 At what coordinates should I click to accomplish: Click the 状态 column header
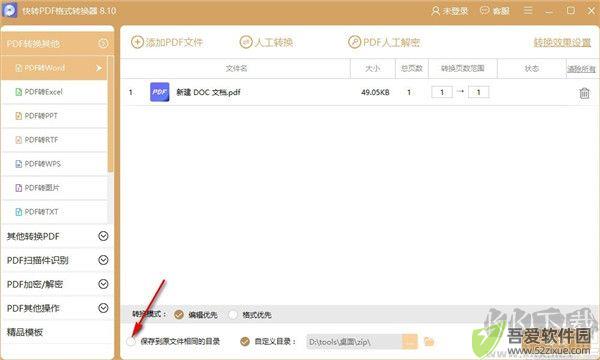pos(532,68)
